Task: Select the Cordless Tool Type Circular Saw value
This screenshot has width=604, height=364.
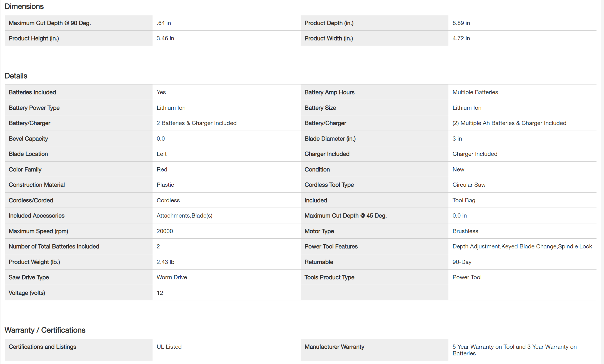Action: coord(469,185)
